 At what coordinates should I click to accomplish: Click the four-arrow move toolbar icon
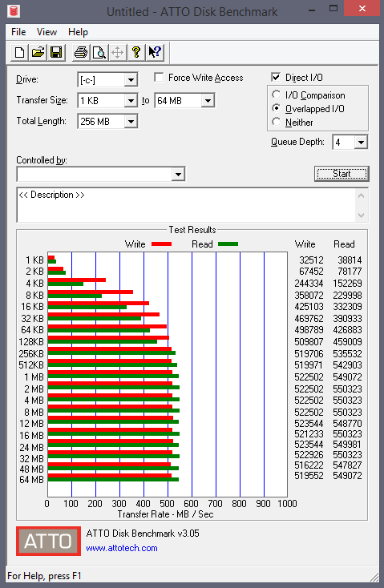(x=118, y=52)
